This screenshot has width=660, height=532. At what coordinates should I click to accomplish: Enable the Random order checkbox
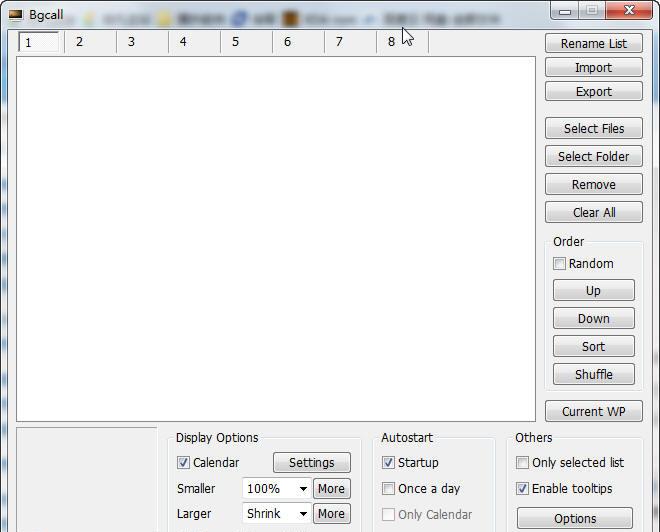(x=560, y=264)
